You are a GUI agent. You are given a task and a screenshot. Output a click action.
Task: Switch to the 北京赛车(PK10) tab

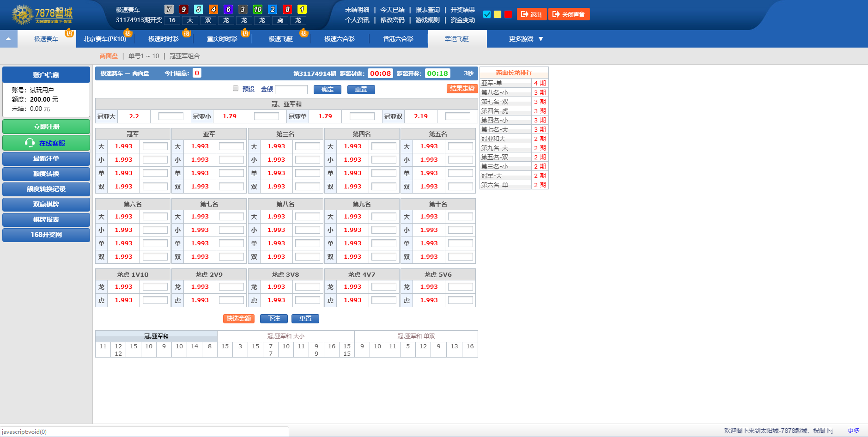(105, 39)
